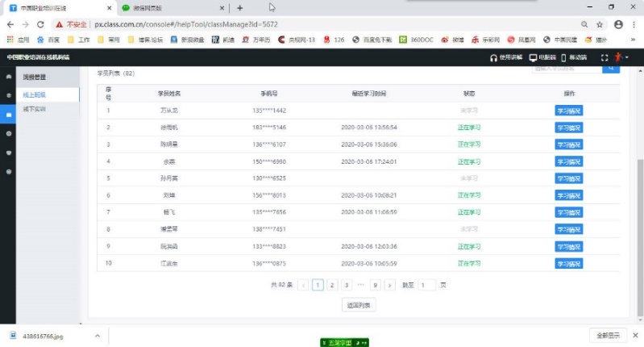Screen dimensions: 644x347
Task: Go to next page with right chevron
Action: click(x=390, y=285)
